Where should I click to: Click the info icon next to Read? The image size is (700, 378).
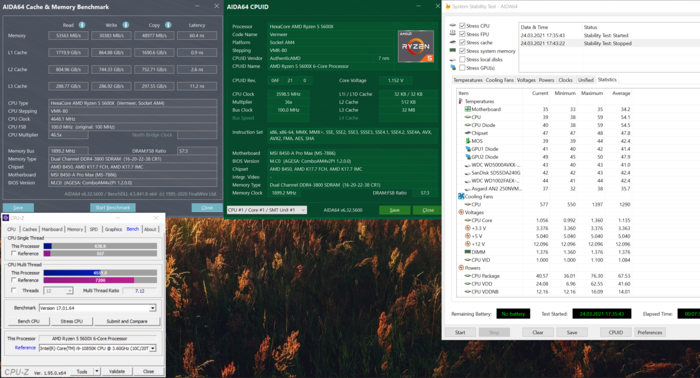coord(82,25)
